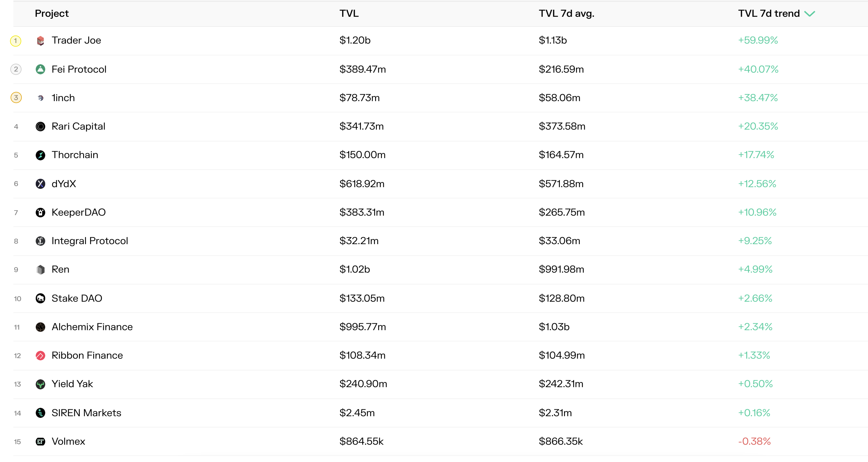Click the Ribbon Finance red logo
The height and width of the screenshot is (462, 868).
pyautogui.click(x=40, y=355)
